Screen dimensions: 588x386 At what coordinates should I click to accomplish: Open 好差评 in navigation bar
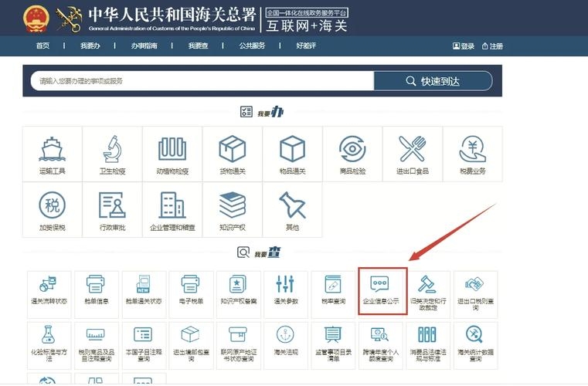[x=306, y=46]
